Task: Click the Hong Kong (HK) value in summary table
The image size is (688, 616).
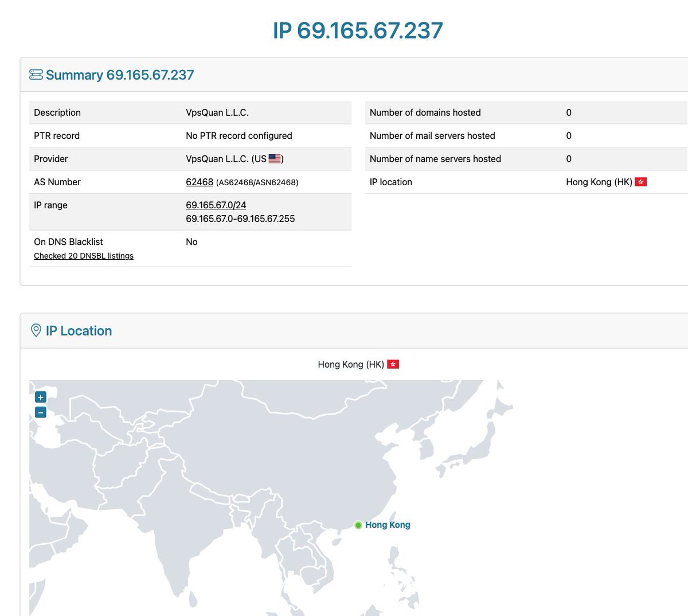Action: 599,182
